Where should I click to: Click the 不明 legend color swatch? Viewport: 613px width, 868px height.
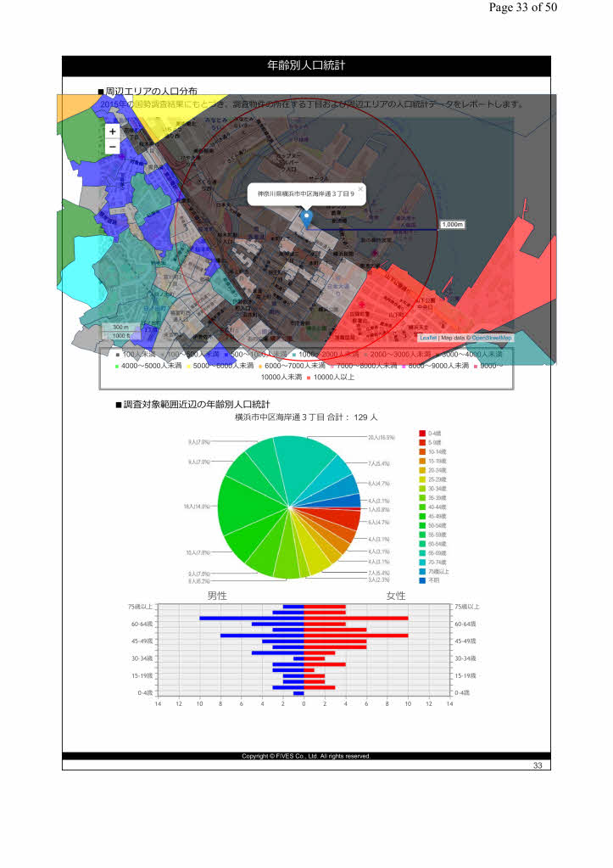pos(422,580)
